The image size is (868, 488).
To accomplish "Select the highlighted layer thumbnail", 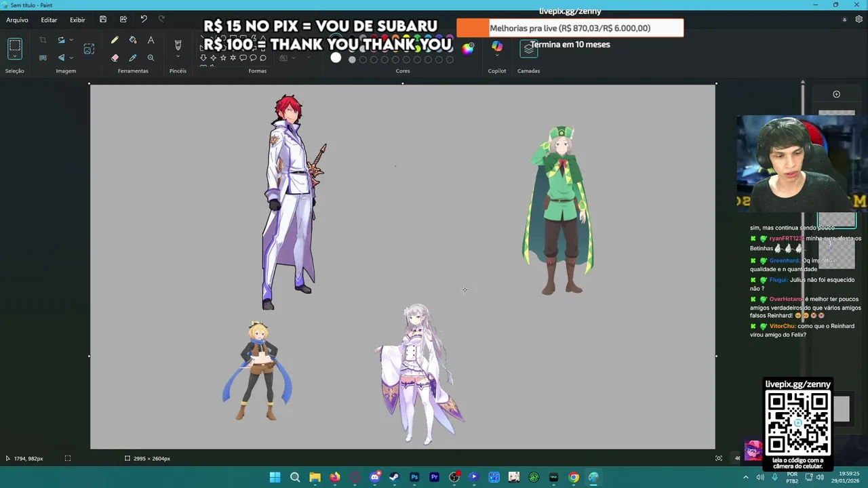I will click(836, 220).
